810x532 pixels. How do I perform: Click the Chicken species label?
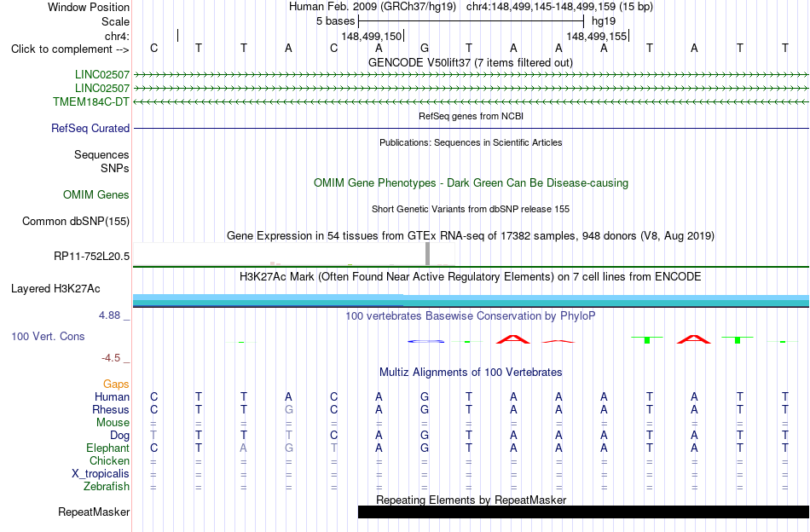tap(109, 460)
